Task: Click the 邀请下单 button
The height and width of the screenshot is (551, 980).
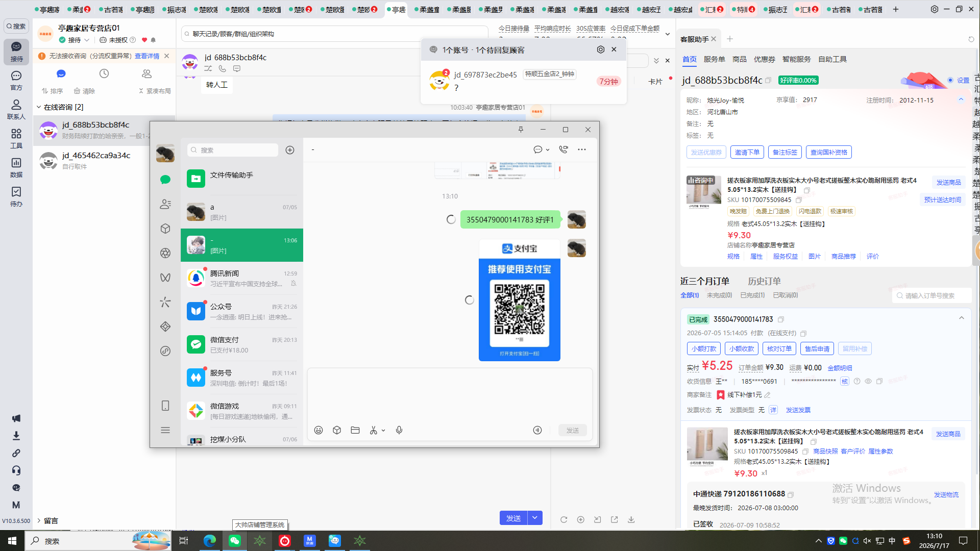Action: (747, 152)
